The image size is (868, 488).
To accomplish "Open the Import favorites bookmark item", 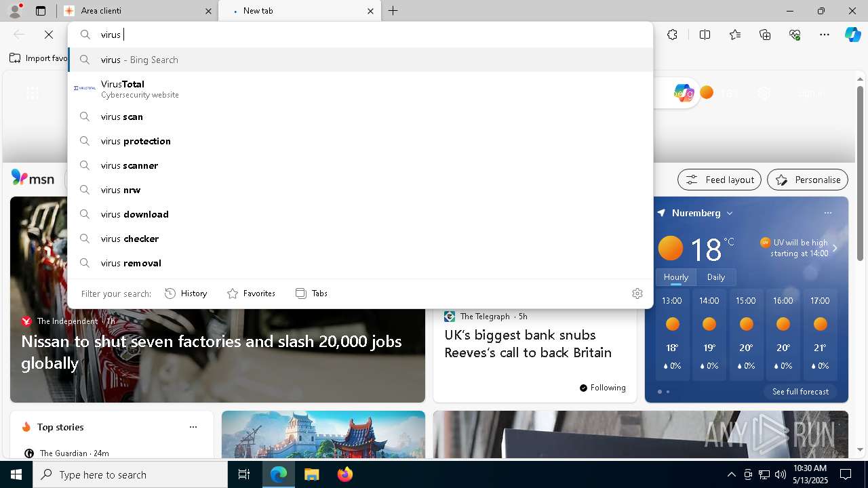I will click(x=39, y=58).
